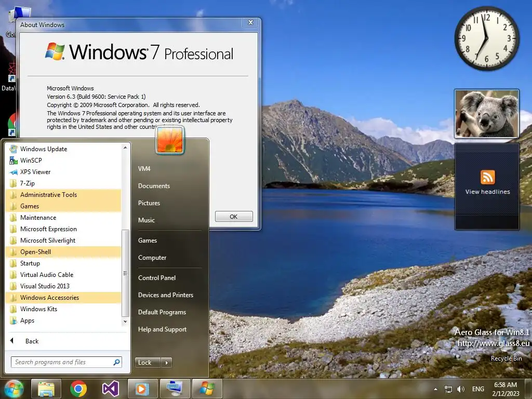Click the koala slideshow gadget
The image size is (532, 399).
click(486, 114)
